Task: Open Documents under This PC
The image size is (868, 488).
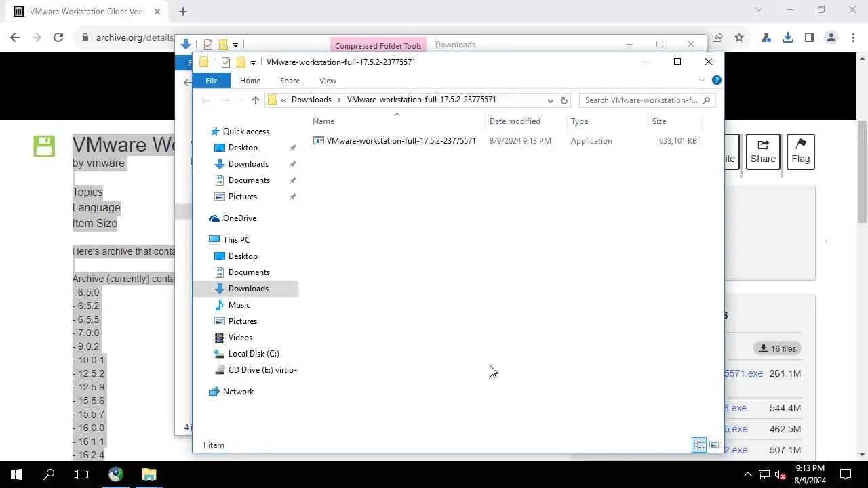Action: 249,272
